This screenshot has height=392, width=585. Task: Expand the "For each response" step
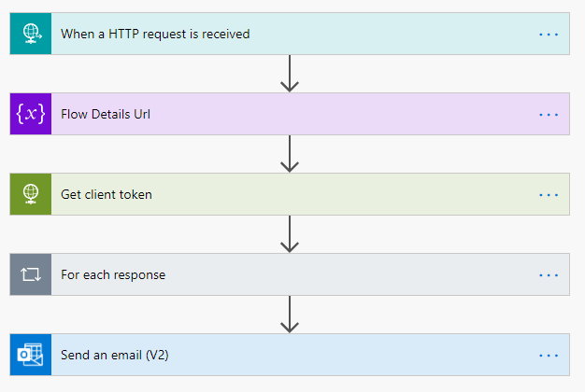113,275
